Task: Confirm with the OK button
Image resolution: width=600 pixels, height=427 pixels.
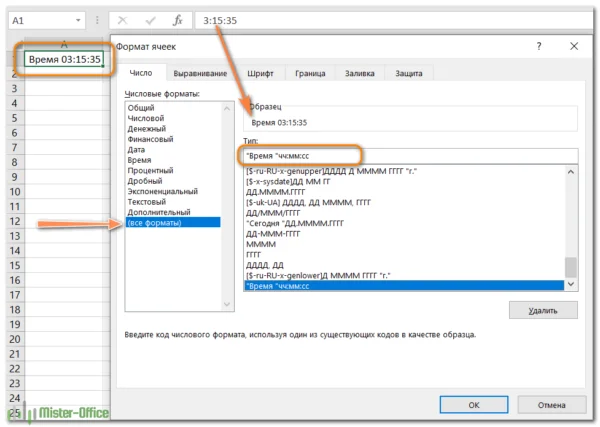Action: [x=474, y=404]
